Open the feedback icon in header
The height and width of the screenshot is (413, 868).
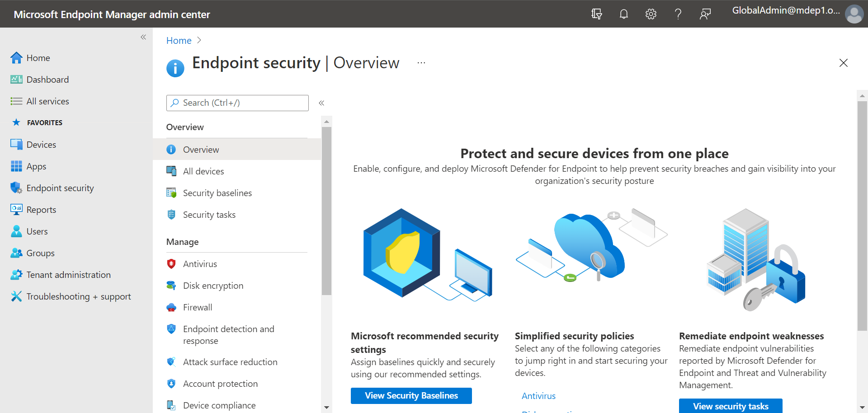coord(705,14)
